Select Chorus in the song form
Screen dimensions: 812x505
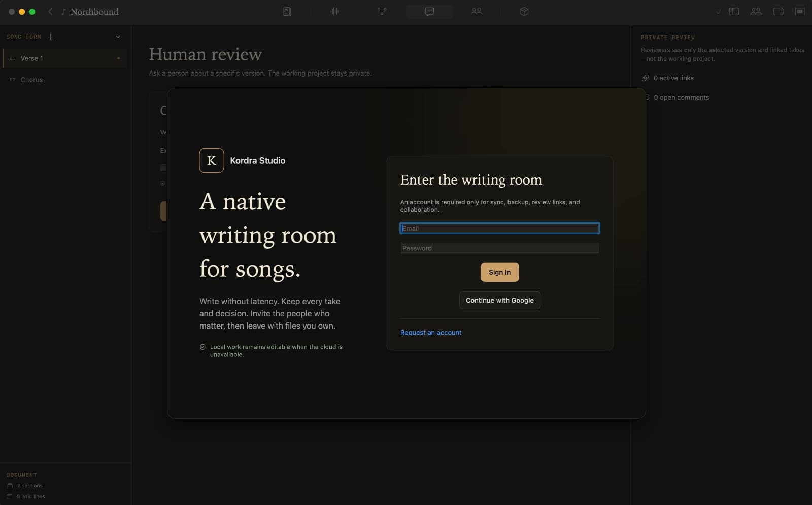64,80
